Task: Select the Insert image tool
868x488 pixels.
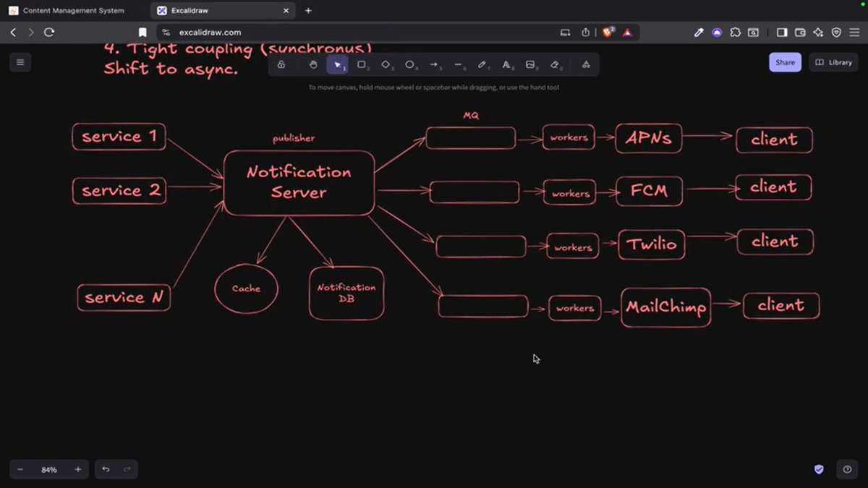Action: tap(531, 64)
